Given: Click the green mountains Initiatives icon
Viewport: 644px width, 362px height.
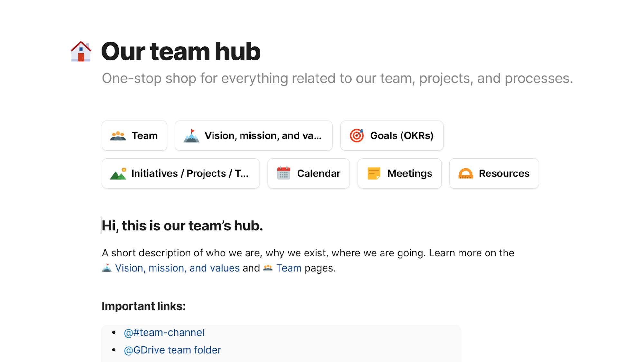Looking at the screenshot, I should [x=118, y=174].
